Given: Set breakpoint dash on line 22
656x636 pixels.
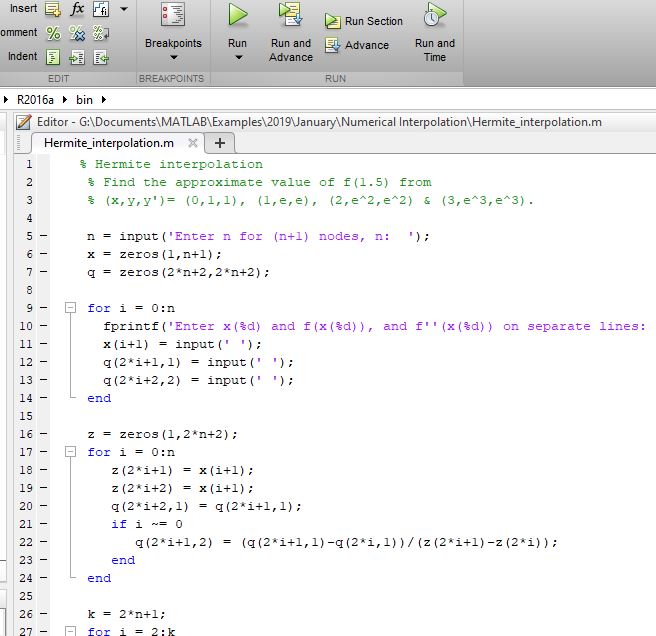Looking at the screenshot, I should pos(44,542).
